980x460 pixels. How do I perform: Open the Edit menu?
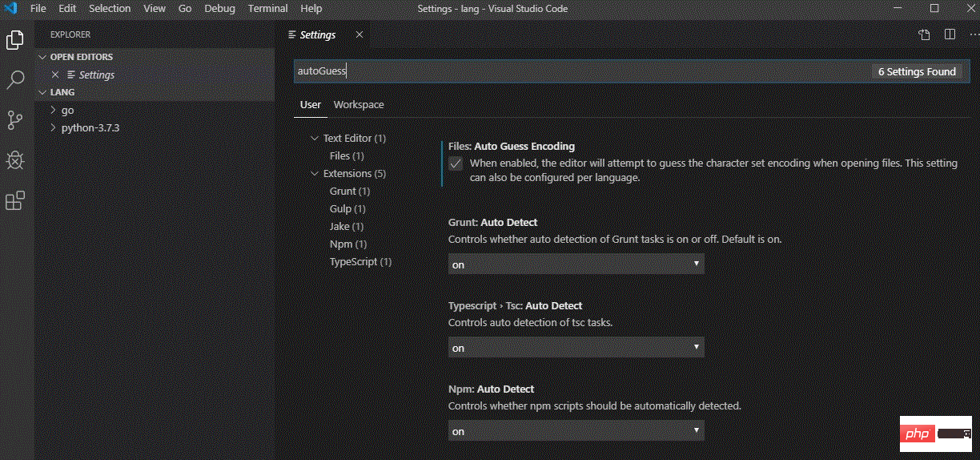click(67, 8)
